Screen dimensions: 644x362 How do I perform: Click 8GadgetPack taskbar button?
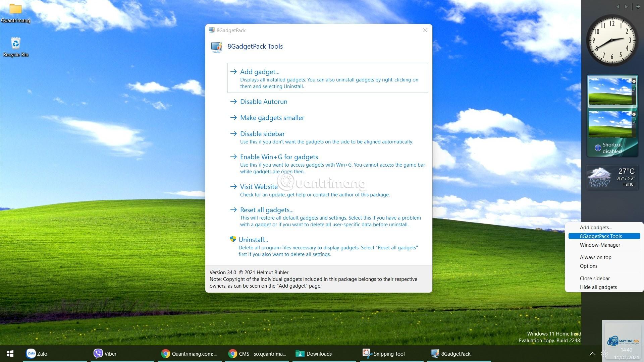[x=459, y=354]
